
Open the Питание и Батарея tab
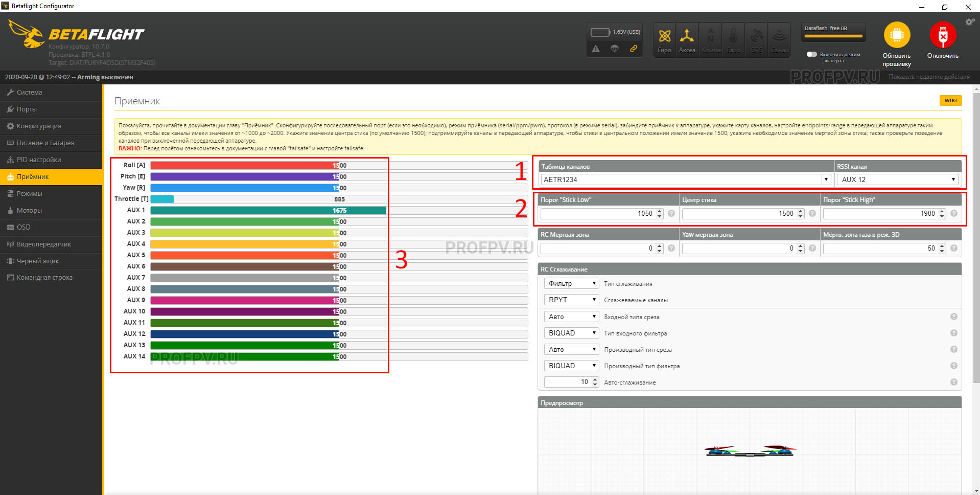(x=51, y=143)
